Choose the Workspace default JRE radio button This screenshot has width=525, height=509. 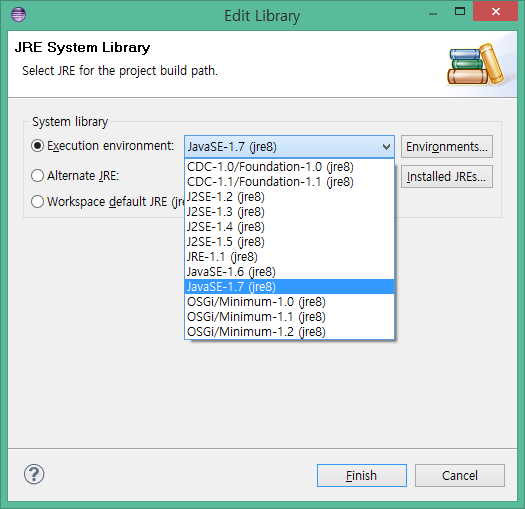click(x=37, y=202)
